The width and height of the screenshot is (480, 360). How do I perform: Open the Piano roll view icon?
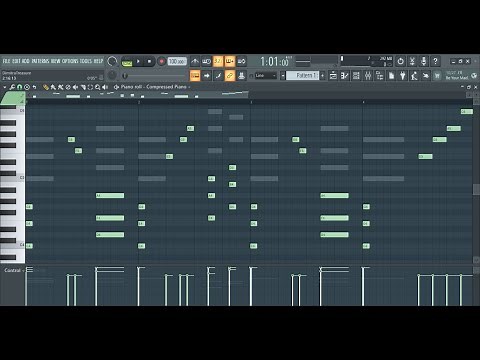[x=344, y=76]
